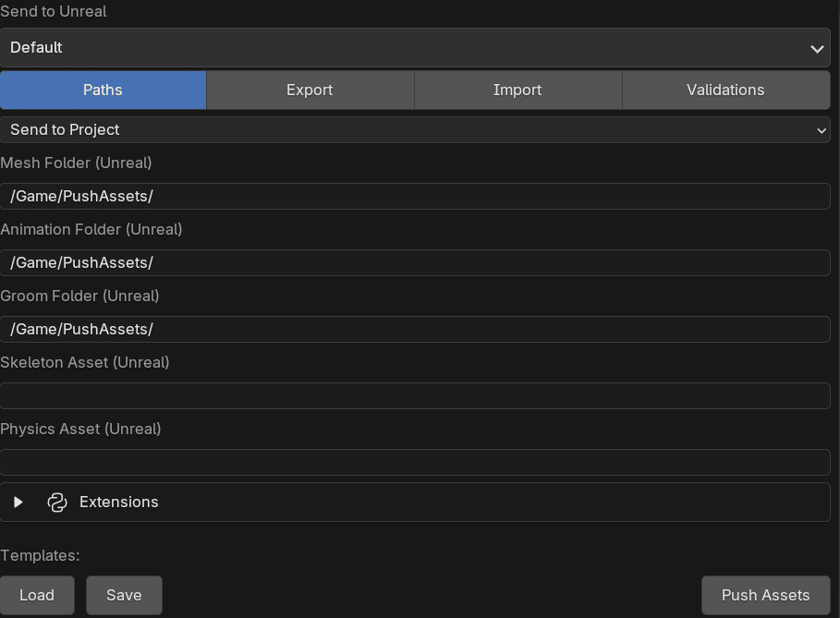Click the Animation Folder path field
This screenshot has width=840, height=618.
click(415, 263)
